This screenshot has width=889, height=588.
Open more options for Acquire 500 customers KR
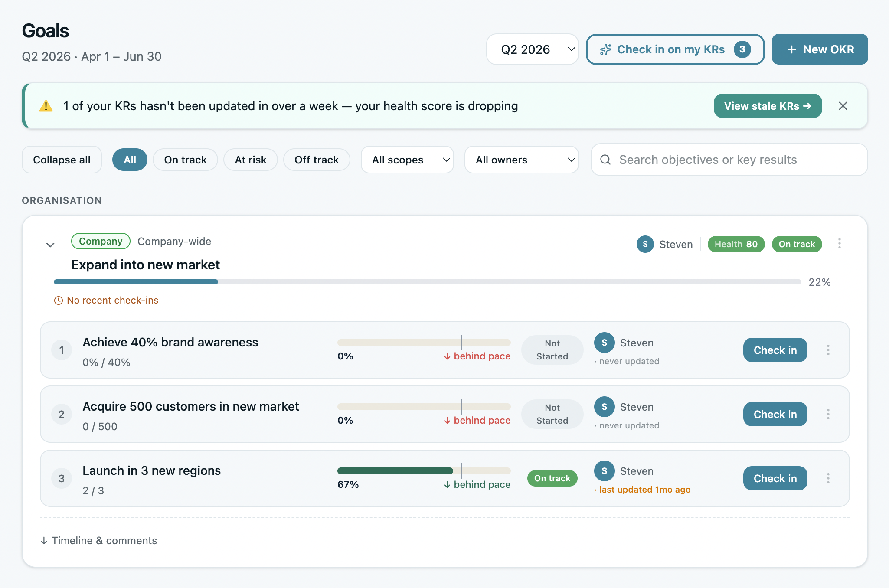(828, 414)
